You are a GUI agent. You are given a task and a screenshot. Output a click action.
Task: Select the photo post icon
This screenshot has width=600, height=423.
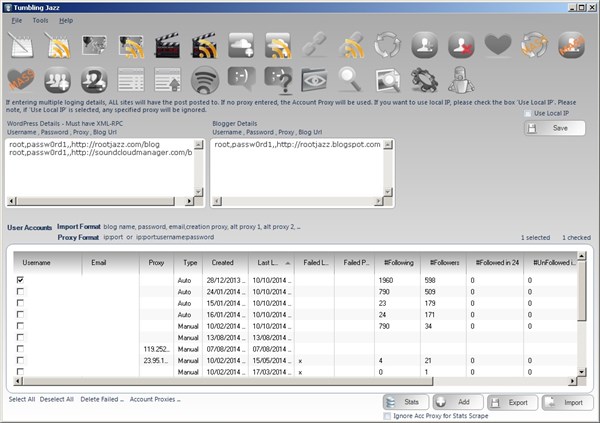tap(94, 45)
